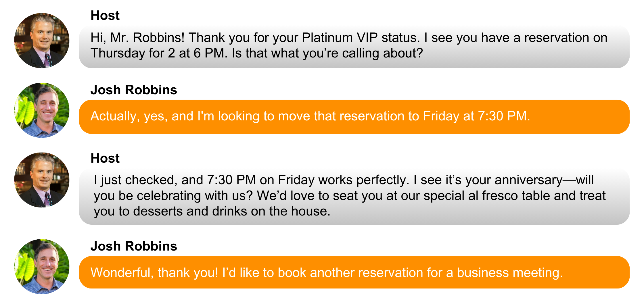This screenshot has height=306, width=644.
Task: Click the text "Thursday for 2 at 6 PM"
Action: point(159,53)
